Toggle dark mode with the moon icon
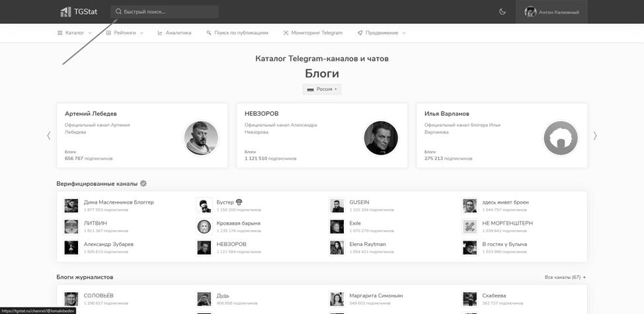Image resolution: width=644 pixels, height=314 pixels. pos(502,12)
